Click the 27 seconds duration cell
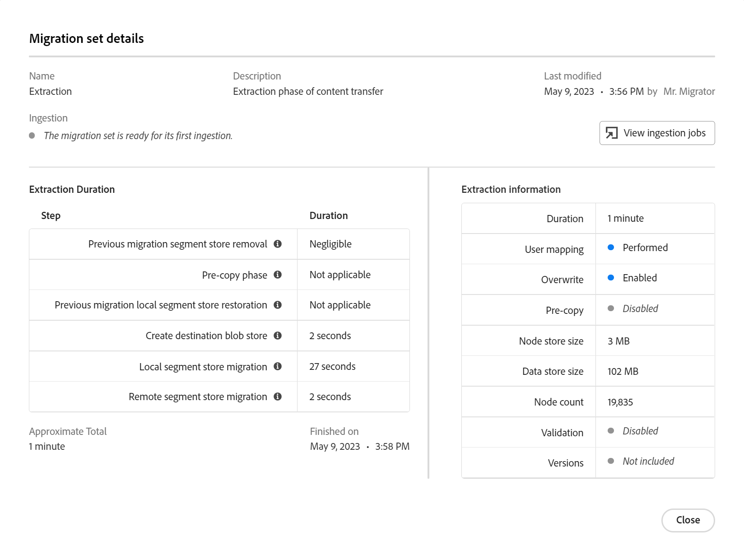The image size is (744, 560). pyautogui.click(x=332, y=367)
